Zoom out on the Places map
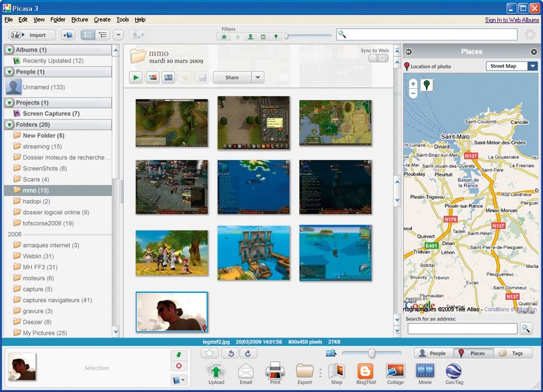543x392 pixels. [413, 93]
